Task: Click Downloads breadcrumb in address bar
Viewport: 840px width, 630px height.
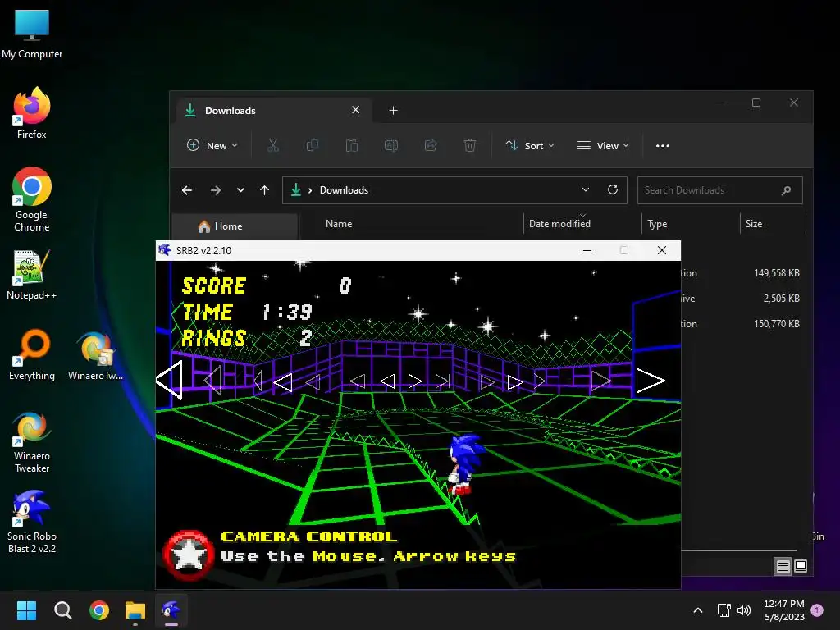Action: pos(344,190)
